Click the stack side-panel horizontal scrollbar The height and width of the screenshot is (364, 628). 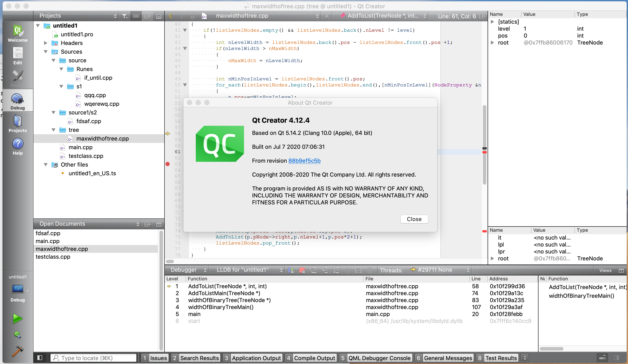552,349
